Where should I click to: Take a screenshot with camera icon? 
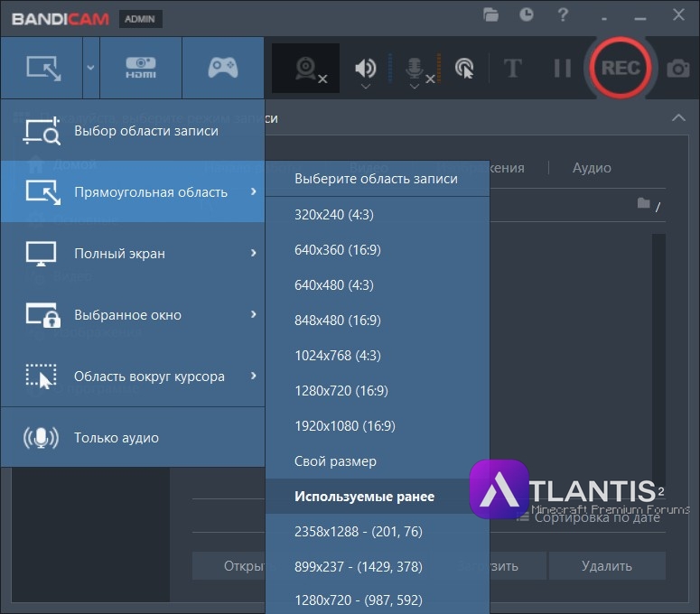pyautogui.click(x=678, y=69)
